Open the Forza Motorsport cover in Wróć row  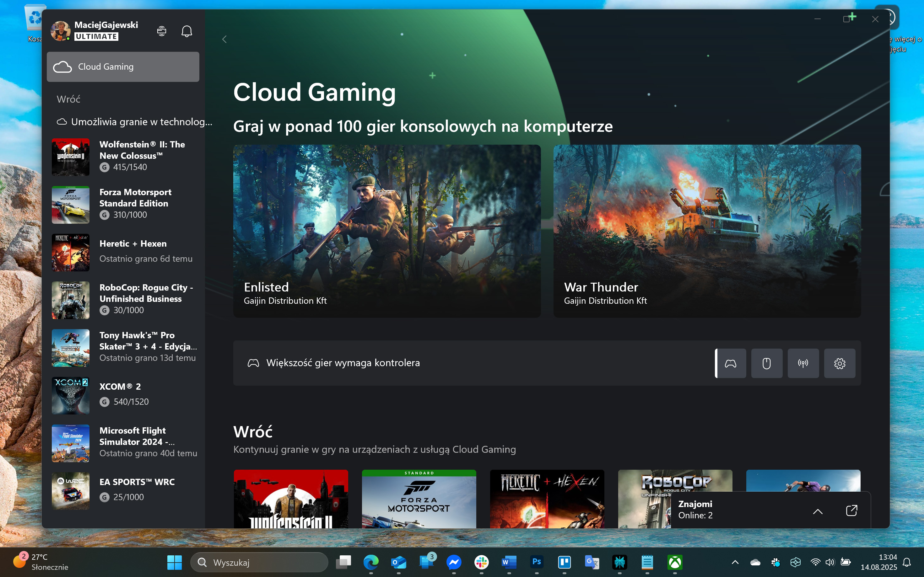pyautogui.click(x=419, y=499)
